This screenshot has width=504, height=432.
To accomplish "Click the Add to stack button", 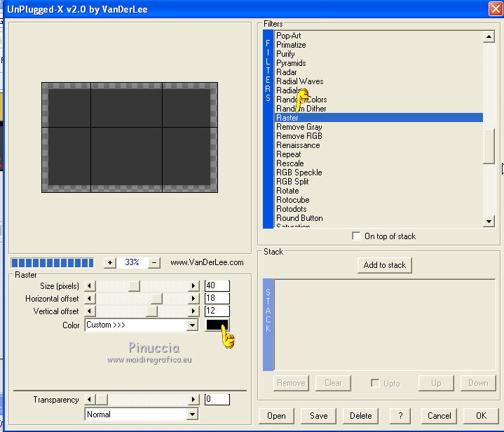I will pyautogui.click(x=384, y=265).
